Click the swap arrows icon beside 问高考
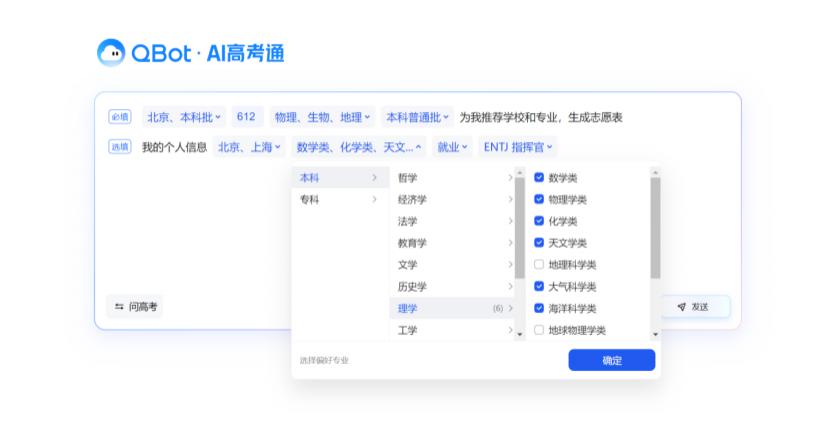 pos(119,306)
